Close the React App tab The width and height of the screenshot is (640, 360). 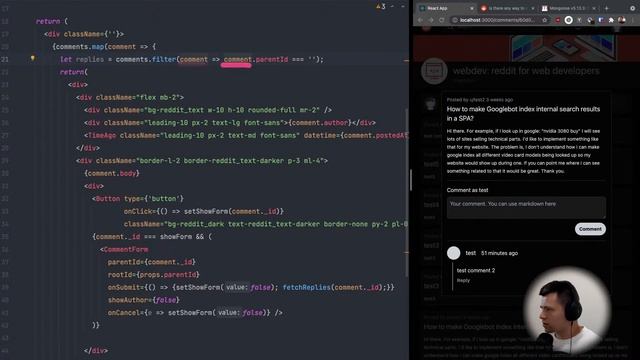pyautogui.click(x=472, y=8)
